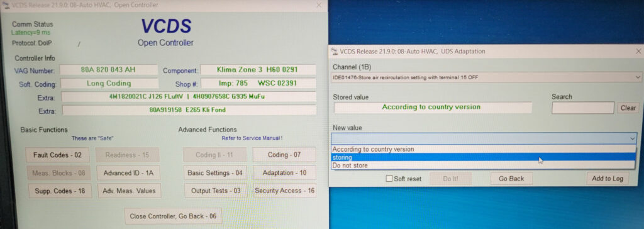Open Adv. Meas. Values

129,191
